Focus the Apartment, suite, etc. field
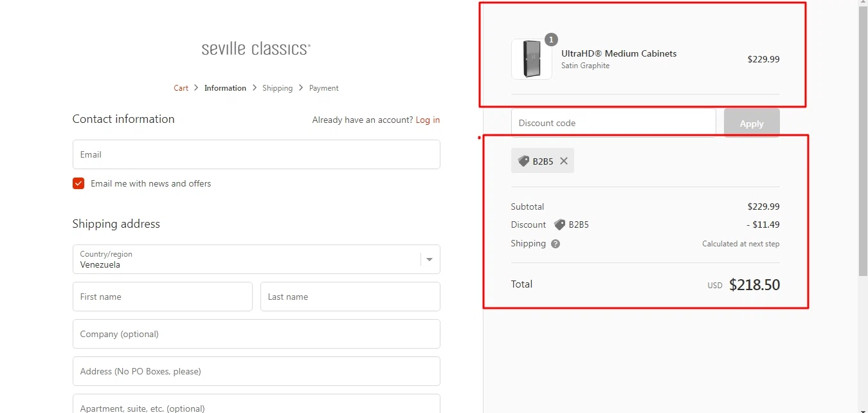This screenshot has height=413, width=868. click(256, 404)
